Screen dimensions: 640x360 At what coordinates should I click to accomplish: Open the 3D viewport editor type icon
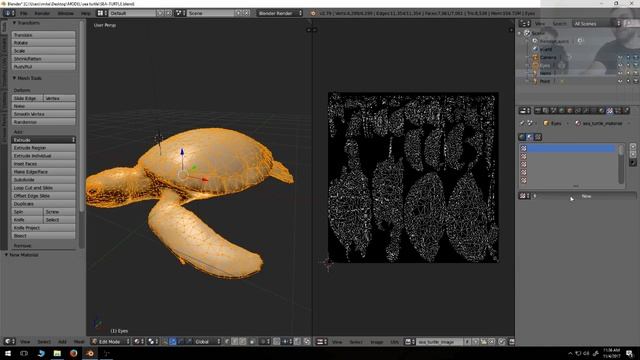click(x=10, y=341)
